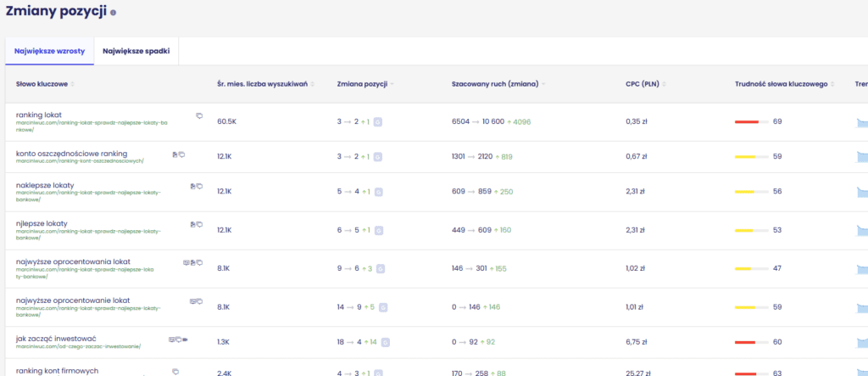Click SERP feature icon for ranking lokat
Screen dimensions: 868x376
[x=199, y=115]
